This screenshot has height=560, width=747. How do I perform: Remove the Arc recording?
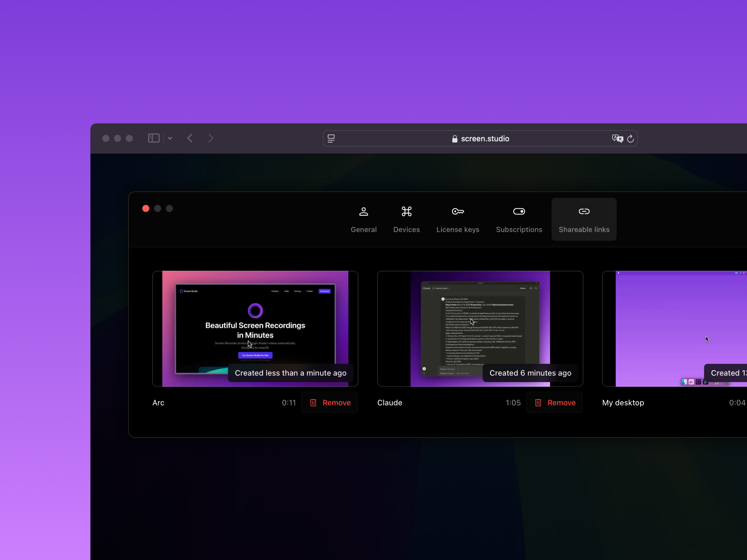pyautogui.click(x=329, y=402)
